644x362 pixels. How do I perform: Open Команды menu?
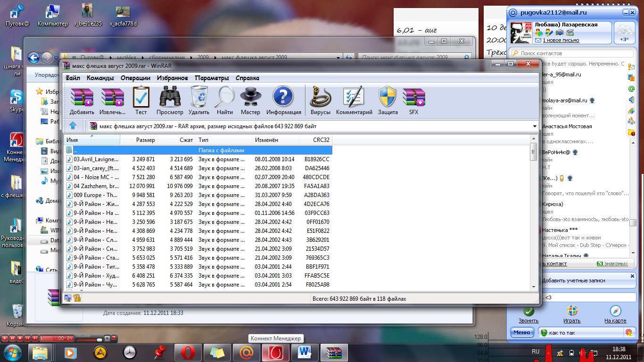pos(100,78)
